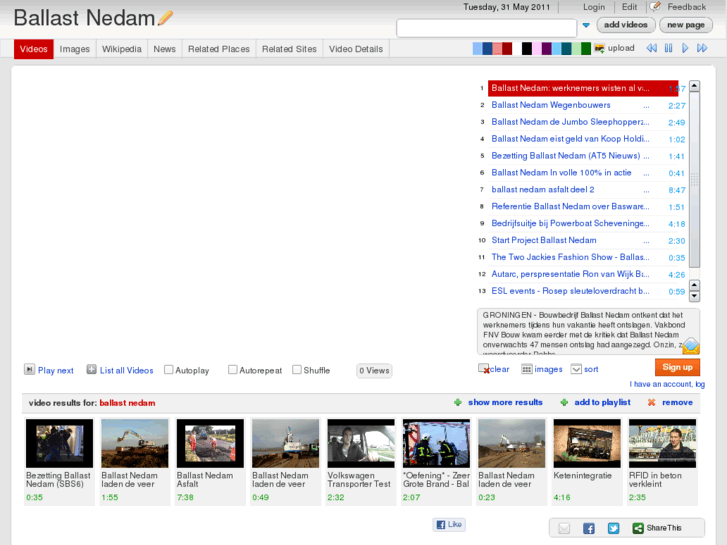727x545 pixels.
Task: Enable the Autoplay checkbox
Action: pyautogui.click(x=169, y=370)
